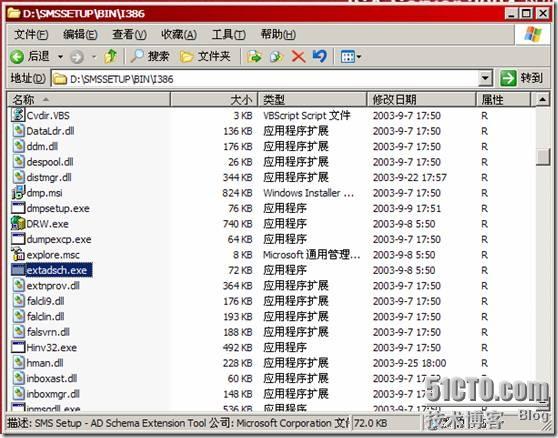Select DRW.exe application icon
The width and height of the screenshot is (558, 438).
coord(18,223)
